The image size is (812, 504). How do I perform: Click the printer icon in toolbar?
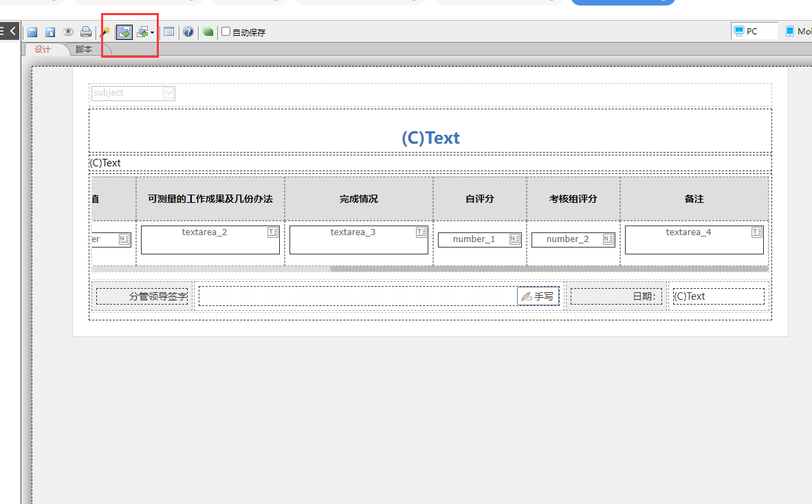click(x=86, y=32)
